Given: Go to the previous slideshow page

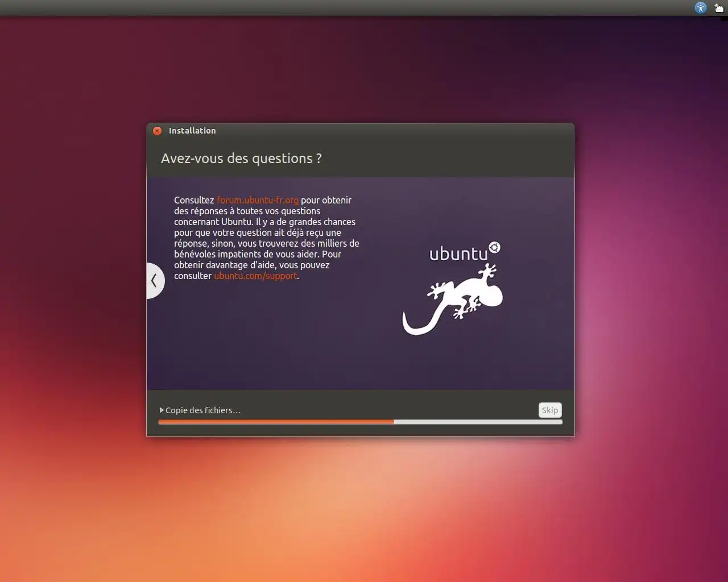Looking at the screenshot, I should pos(155,280).
